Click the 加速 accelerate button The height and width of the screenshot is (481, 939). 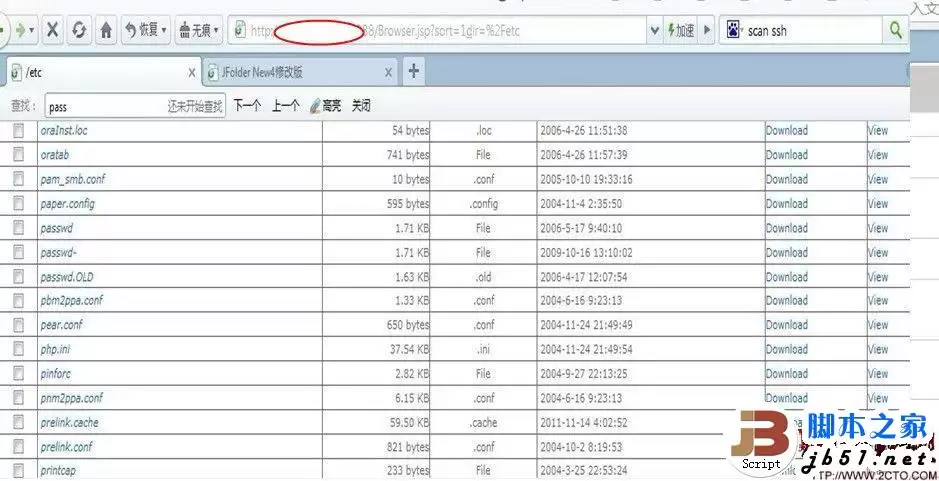681,30
